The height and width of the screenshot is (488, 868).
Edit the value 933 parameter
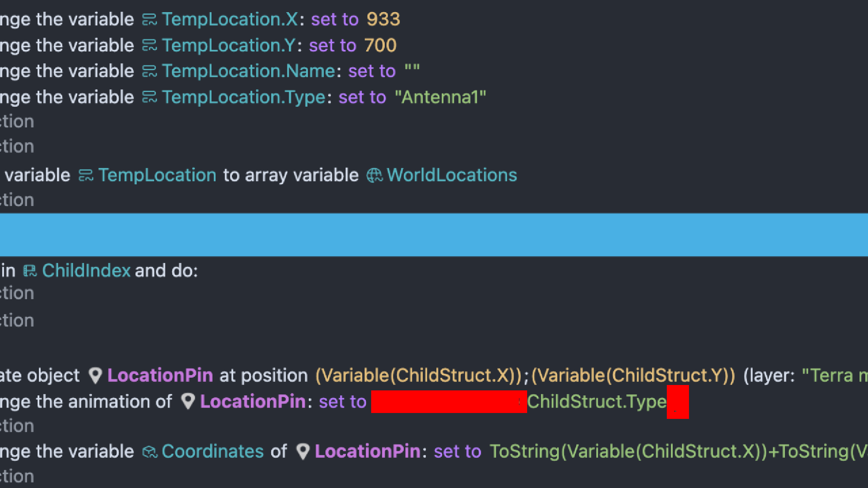(383, 19)
